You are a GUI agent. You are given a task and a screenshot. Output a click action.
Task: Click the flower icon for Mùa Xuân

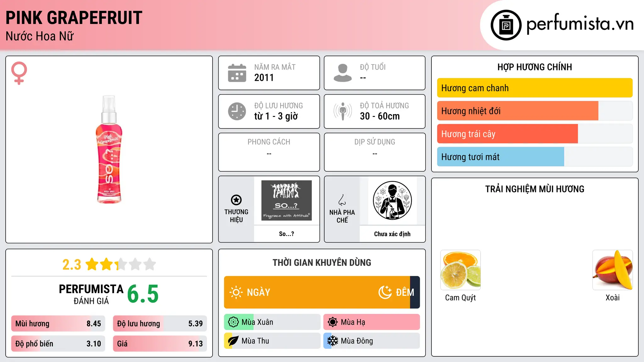click(233, 322)
